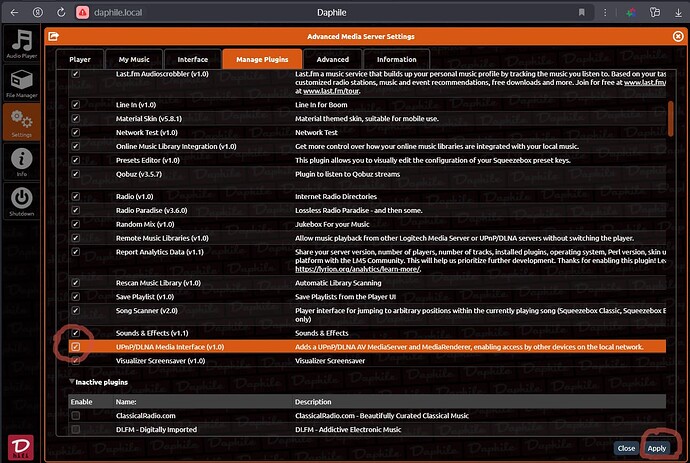Toggle Save Playlist plugin checkbox

(x=76, y=297)
